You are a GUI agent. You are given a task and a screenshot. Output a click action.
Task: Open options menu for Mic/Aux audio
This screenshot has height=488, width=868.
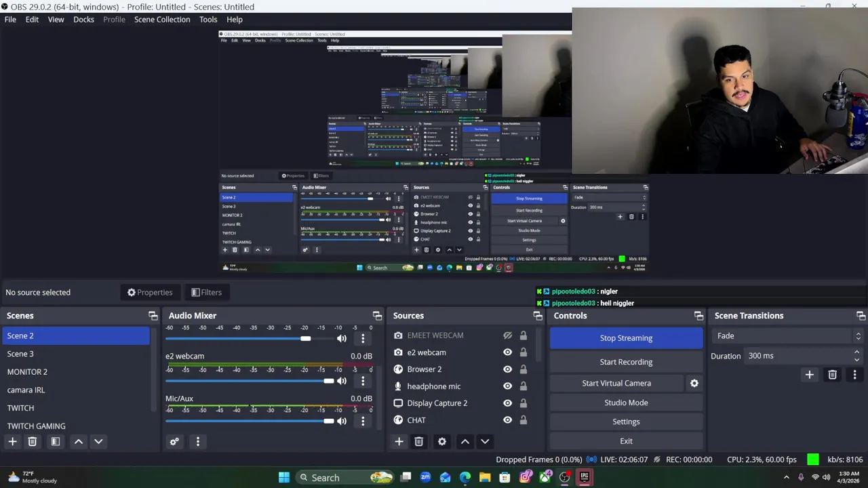point(363,421)
